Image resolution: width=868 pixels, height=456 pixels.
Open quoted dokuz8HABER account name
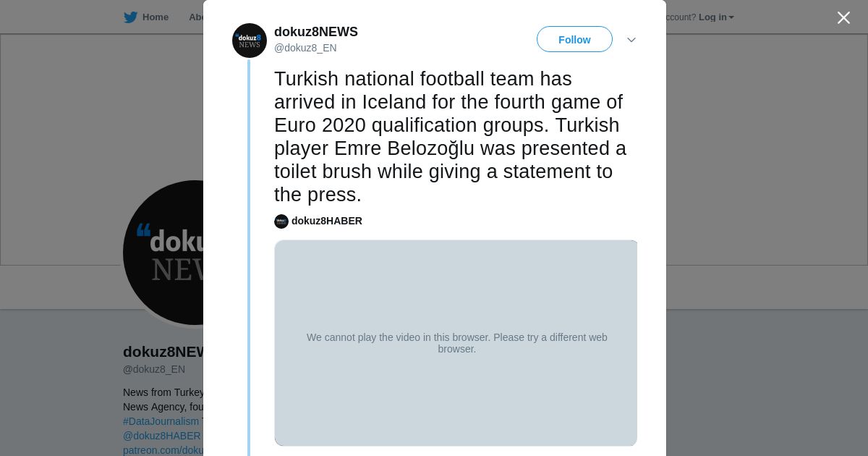327,221
